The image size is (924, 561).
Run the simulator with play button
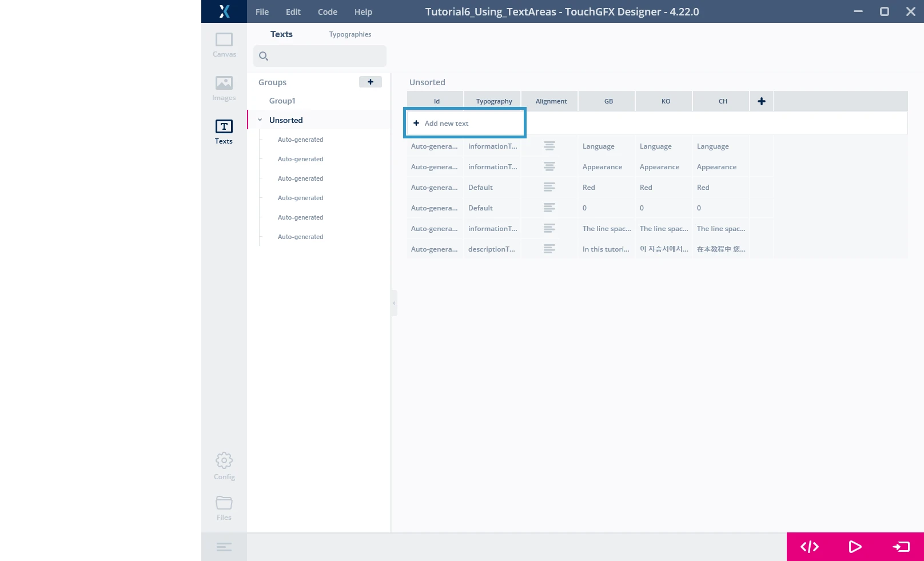pyautogui.click(x=855, y=547)
